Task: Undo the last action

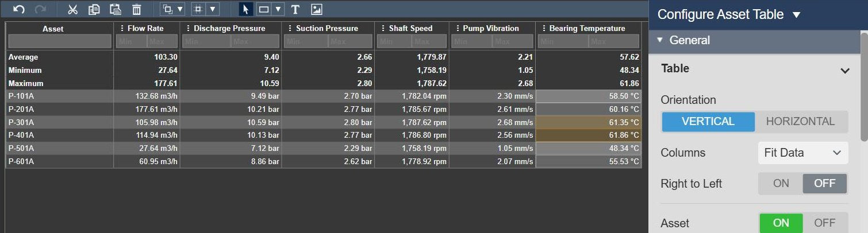Action: click(x=19, y=9)
